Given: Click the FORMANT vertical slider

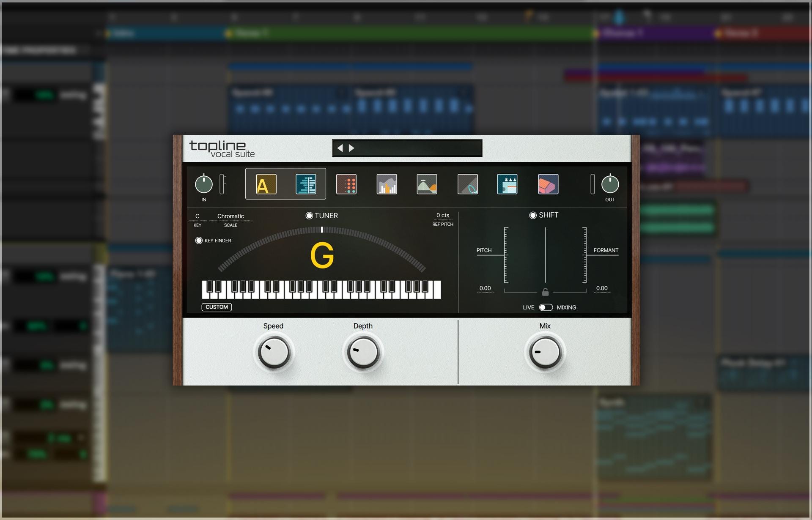Looking at the screenshot, I should coord(584,255).
